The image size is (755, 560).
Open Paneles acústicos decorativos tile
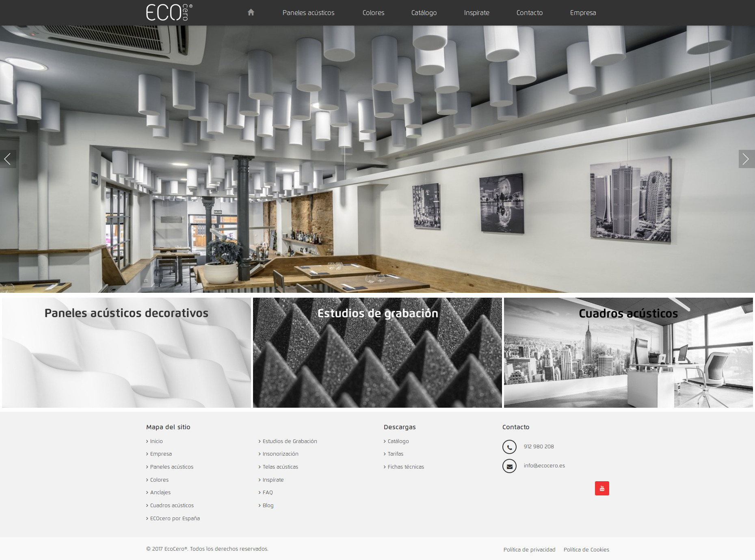[126, 352]
